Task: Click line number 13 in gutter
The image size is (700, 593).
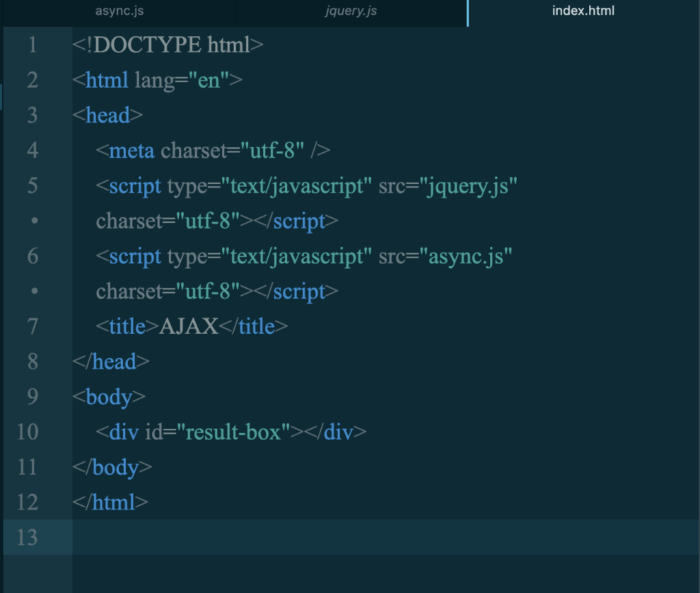Action: coord(27,538)
